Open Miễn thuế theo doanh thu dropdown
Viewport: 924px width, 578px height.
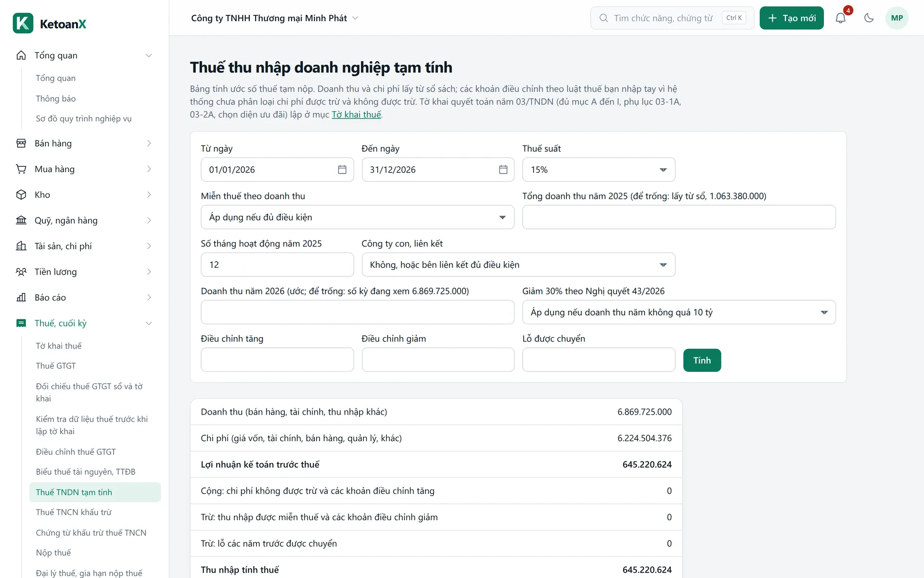coord(358,217)
